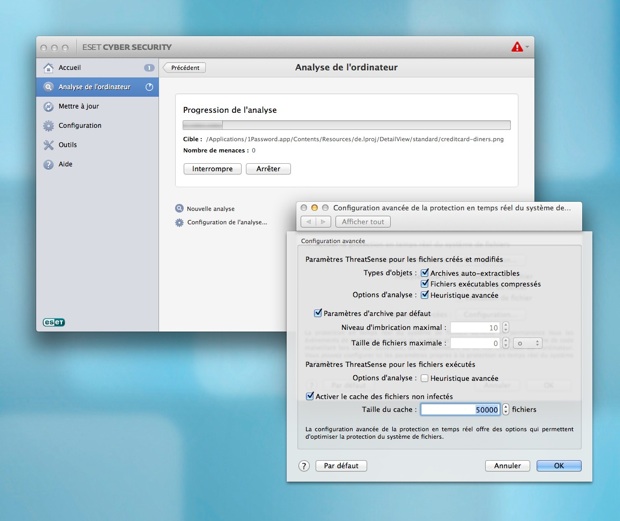Uncheck Archives auto-extractibles
Image resolution: width=620 pixels, height=521 pixels.
(x=425, y=273)
